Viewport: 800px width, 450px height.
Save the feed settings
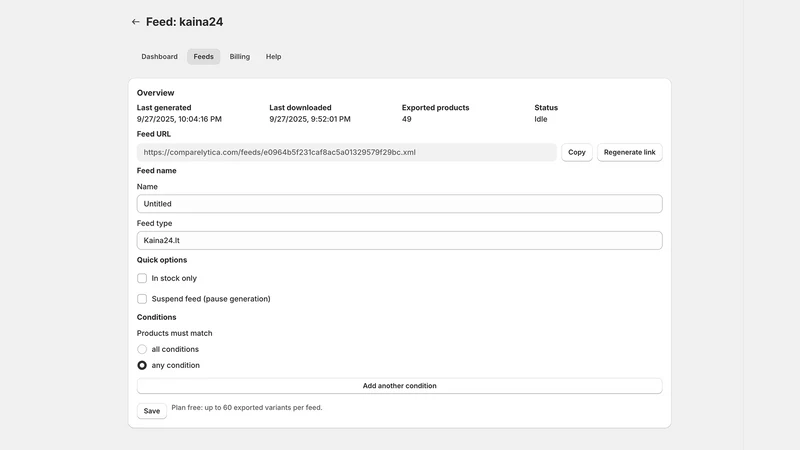(152, 411)
